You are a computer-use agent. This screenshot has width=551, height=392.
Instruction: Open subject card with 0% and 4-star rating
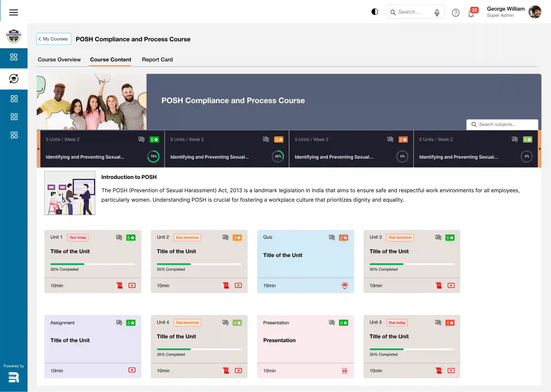tap(476, 149)
